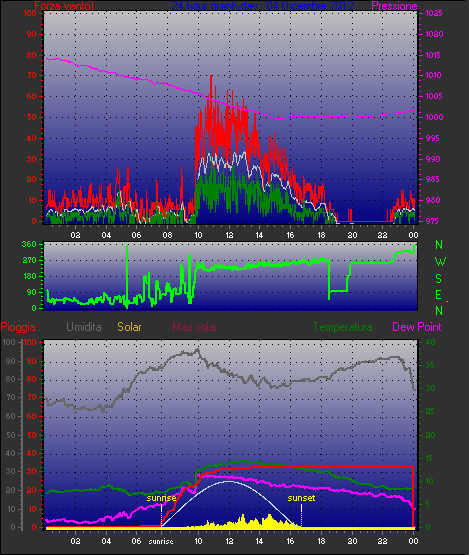Click the '995' pressure axis value
This screenshot has width=469, height=555.
click(x=433, y=138)
